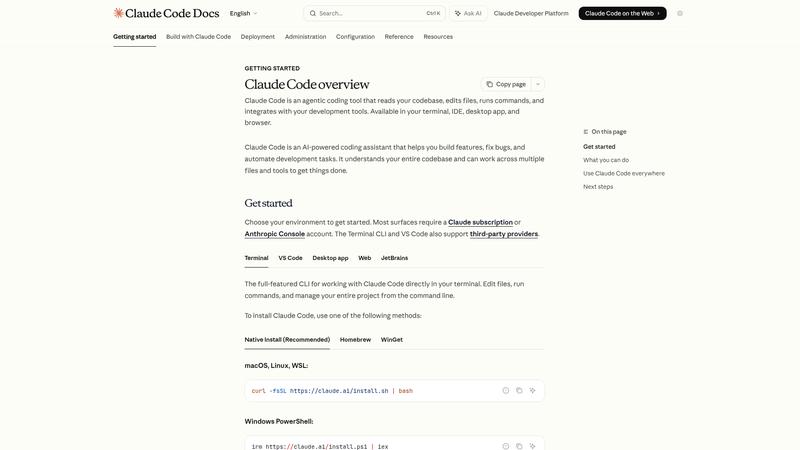Click the Copy page button

coord(506,84)
